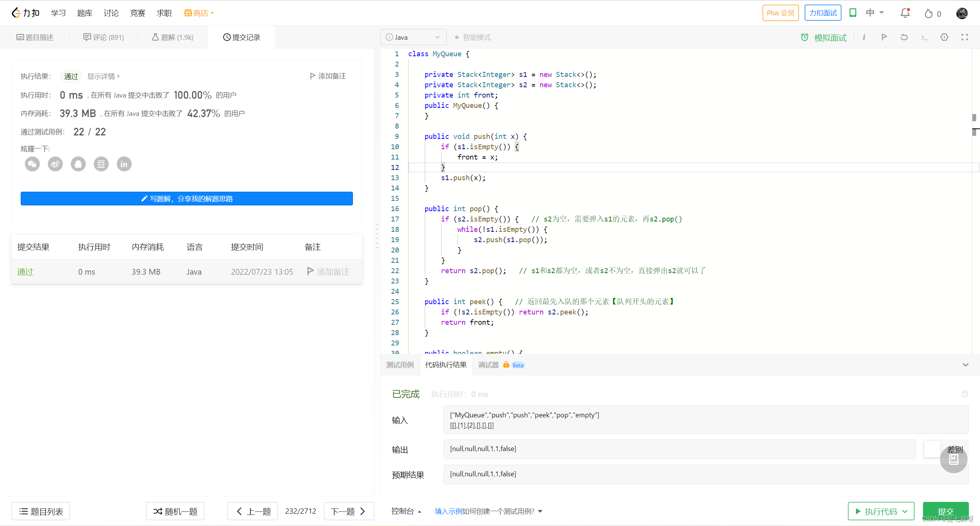
Task: Enter fullscreen editor mode icon
Action: [964, 37]
